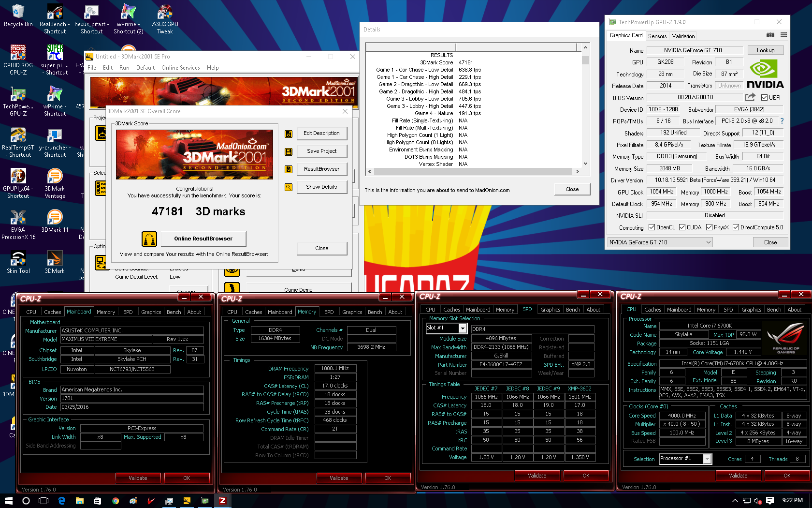This screenshot has width=812, height=508.
Task: Open the GPU-Z hamburger menu
Action: (x=783, y=35)
